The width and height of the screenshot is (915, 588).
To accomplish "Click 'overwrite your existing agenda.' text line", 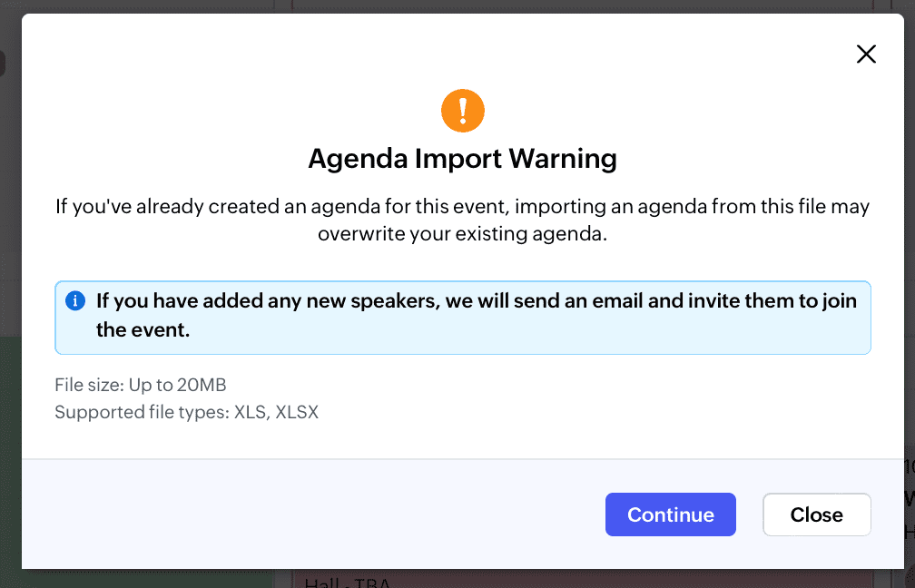I will point(462,233).
